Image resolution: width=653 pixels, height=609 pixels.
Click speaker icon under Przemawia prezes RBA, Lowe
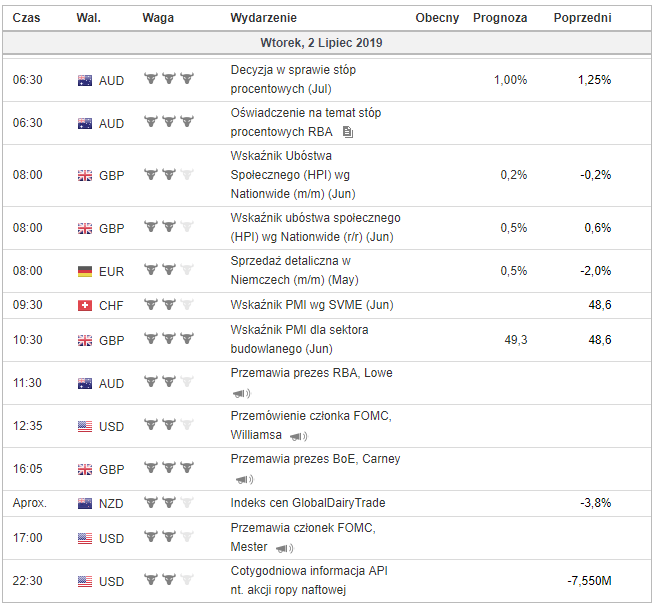(x=242, y=393)
